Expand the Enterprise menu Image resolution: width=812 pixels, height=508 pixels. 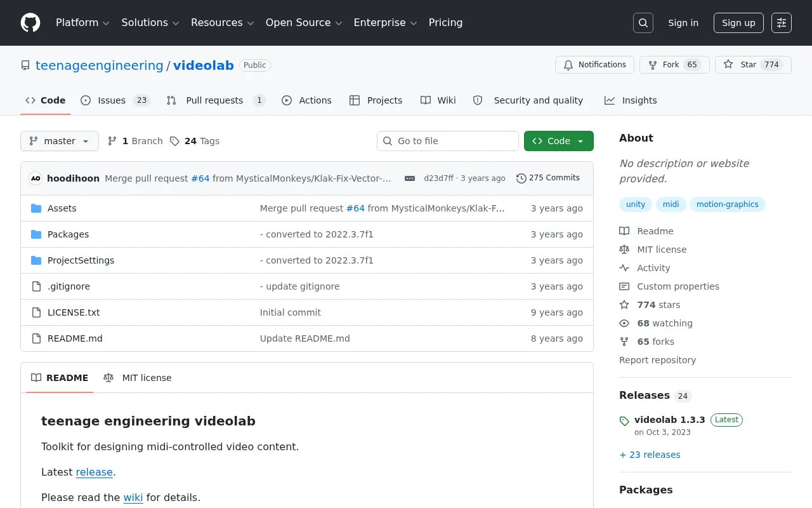[385, 23]
